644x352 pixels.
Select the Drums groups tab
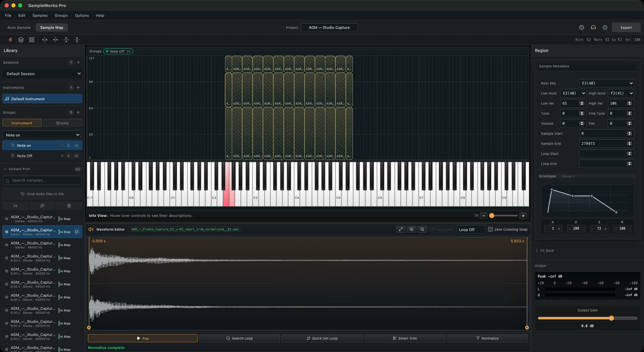(x=62, y=123)
